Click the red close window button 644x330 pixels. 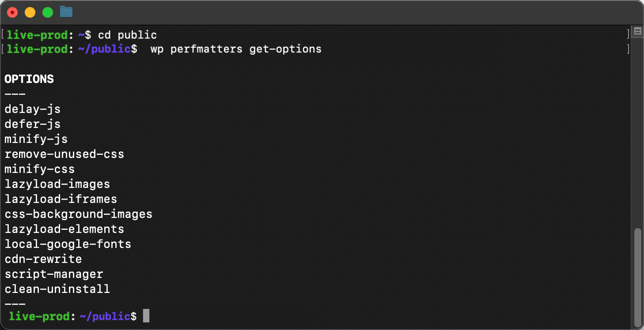tap(12, 12)
